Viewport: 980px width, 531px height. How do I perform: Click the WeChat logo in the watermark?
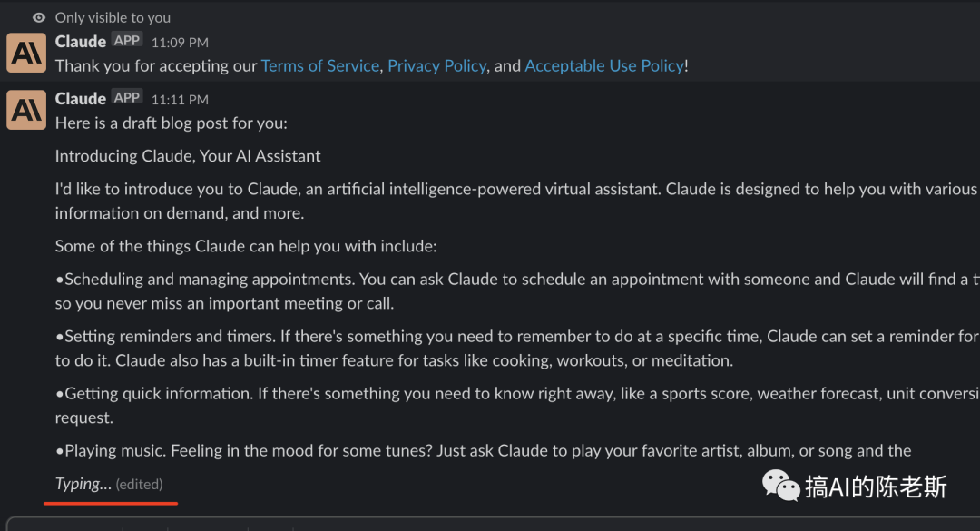[780, 486]
